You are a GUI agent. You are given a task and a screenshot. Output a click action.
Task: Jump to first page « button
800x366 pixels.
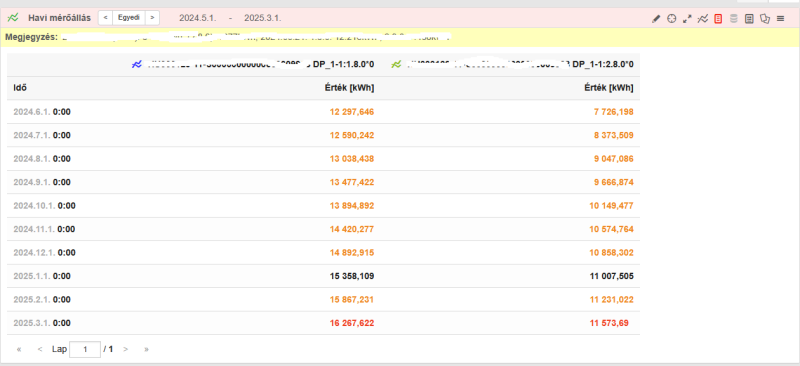(x=19, y=350)
